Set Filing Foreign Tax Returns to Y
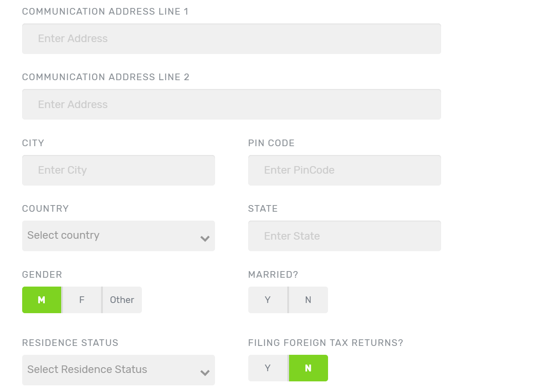 [268, 368]
